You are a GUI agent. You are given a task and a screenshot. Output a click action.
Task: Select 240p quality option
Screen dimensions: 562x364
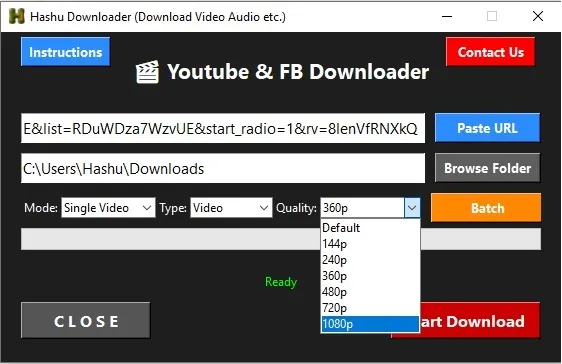click(x=370, y=260)
